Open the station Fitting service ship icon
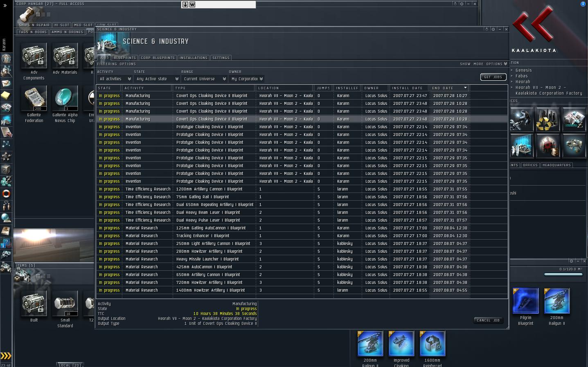Image resolution: width=588 pixels, height=367 pixels. tap(574, 145)
